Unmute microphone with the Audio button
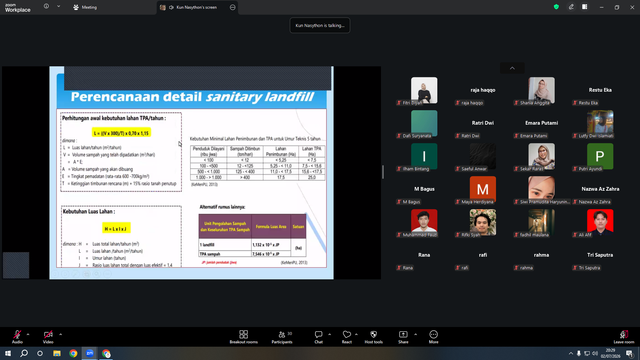The height and width of the screenshot is (360, 640). 17,337
